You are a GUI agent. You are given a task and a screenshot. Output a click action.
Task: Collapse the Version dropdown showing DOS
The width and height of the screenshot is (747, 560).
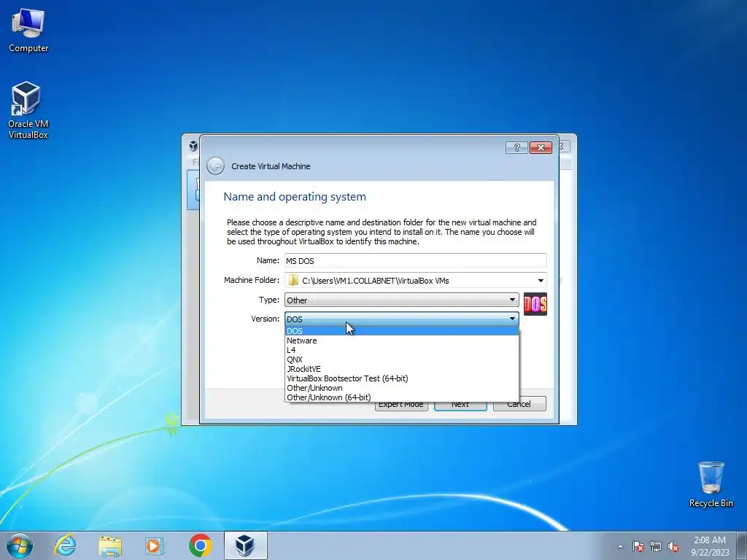tap(402, 319)
